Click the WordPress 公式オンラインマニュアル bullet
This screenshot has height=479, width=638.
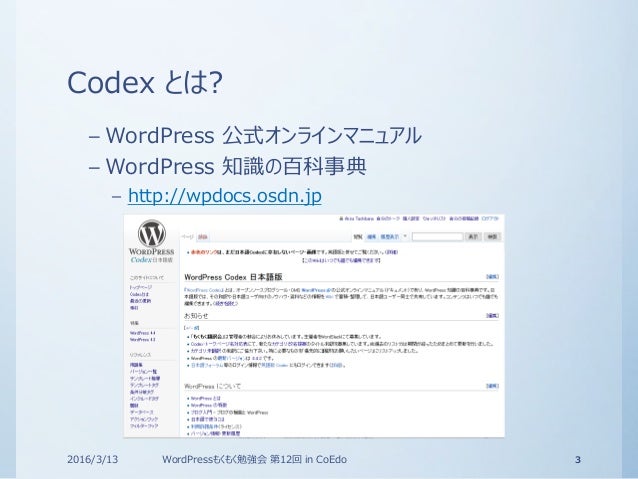pyautogui.click(x=263, y=135)
